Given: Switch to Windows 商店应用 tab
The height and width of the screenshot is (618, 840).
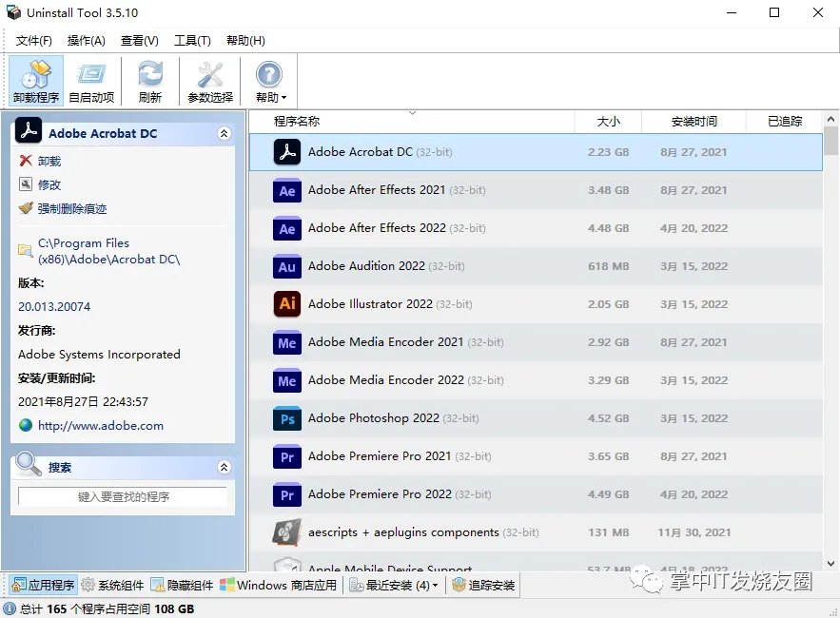Looking at the screenshot, I should coord(279,585).
